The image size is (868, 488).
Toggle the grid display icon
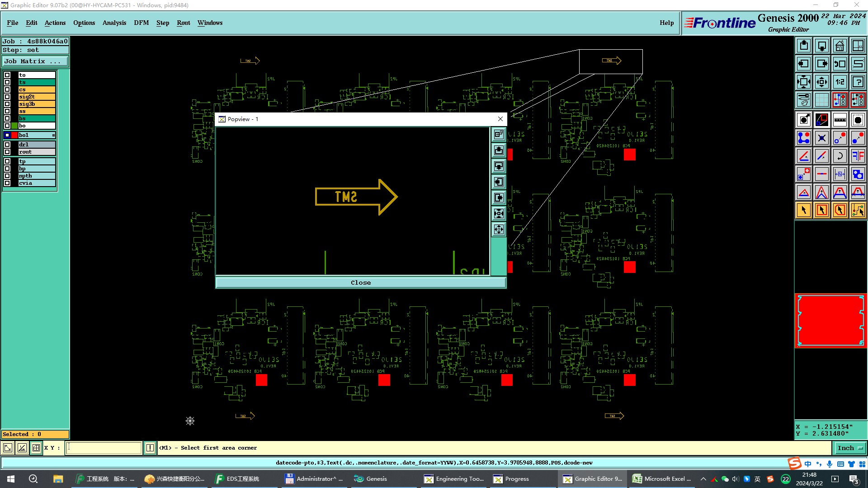click(x=821, y=100)
